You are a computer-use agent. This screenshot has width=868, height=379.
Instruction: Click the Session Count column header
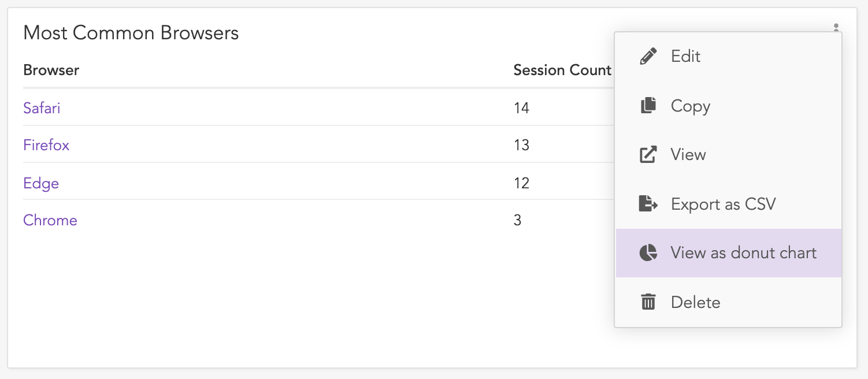pos(562,70)
